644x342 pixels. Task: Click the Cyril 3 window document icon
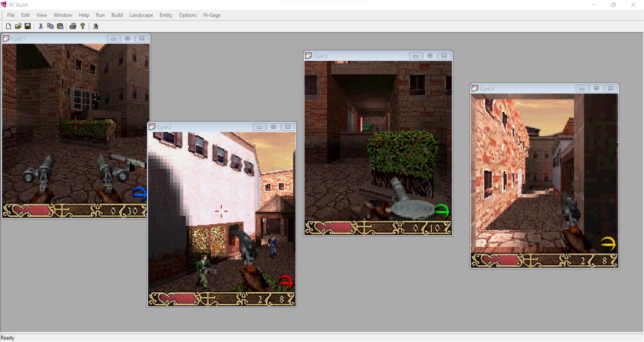[x=309, y=56]
